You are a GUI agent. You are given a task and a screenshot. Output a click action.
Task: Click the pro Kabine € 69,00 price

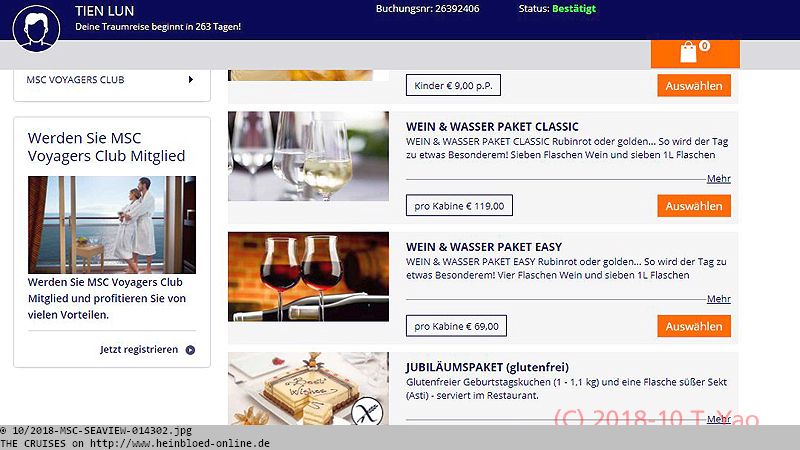(x=456, y=326)
